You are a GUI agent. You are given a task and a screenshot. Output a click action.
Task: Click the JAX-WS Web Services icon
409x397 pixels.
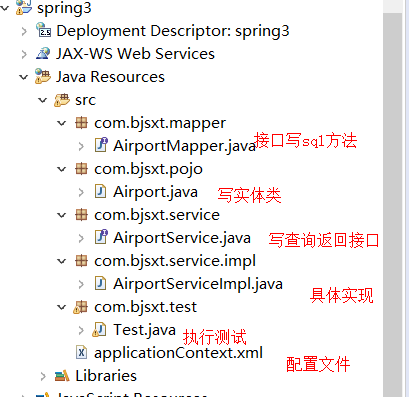point(43,53)
